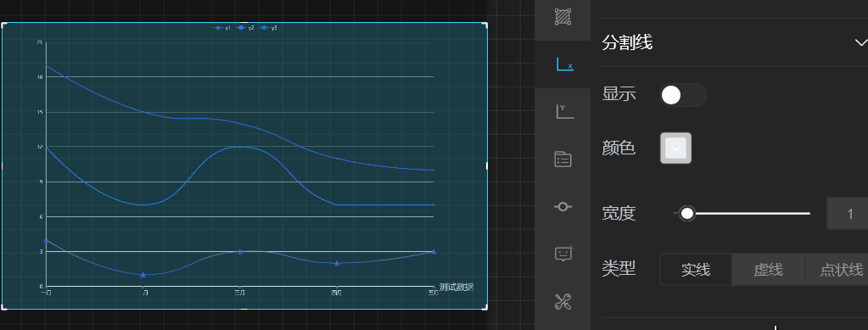Image resolution: width=868 pixels, height=330 pixels.
Task: Click the 宽度 slider handle
Action: tap(687, 213)
